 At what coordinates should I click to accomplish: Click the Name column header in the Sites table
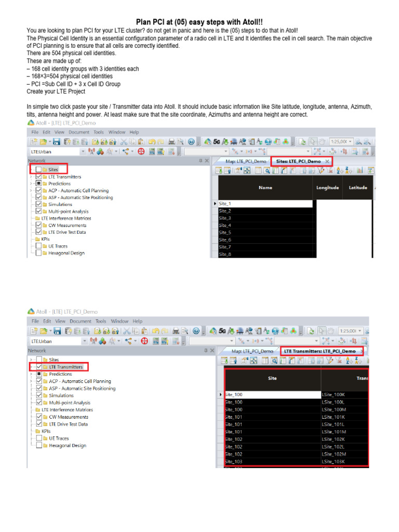pos(265,187)
